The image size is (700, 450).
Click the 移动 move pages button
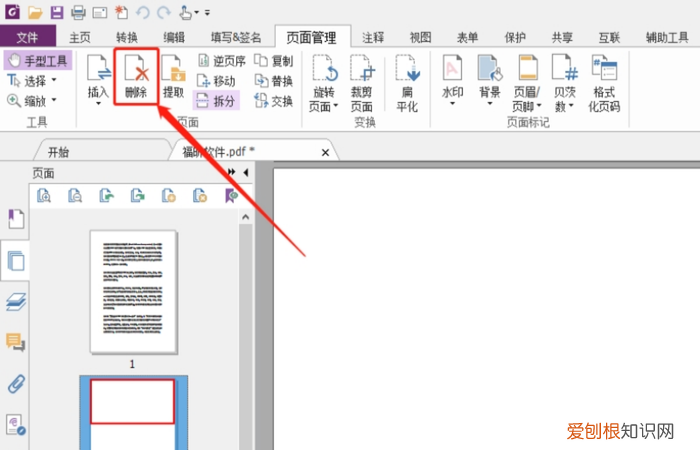(x=216, y=81)
